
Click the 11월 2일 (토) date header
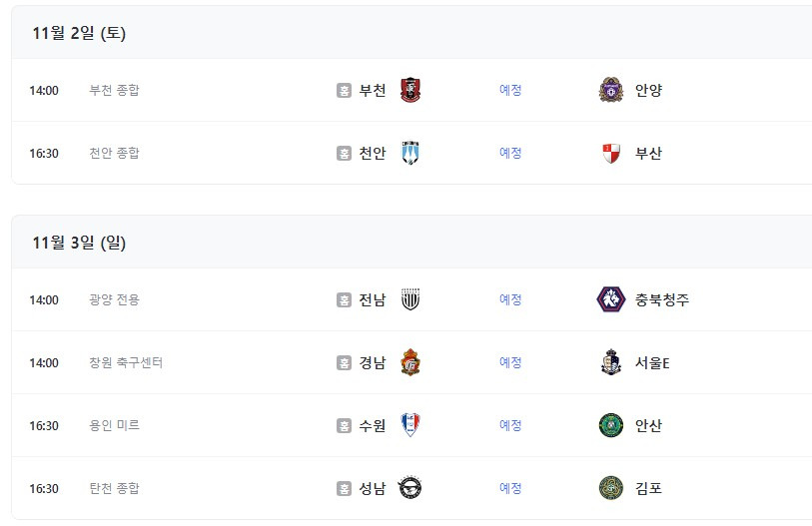click(x=79, y=33)
